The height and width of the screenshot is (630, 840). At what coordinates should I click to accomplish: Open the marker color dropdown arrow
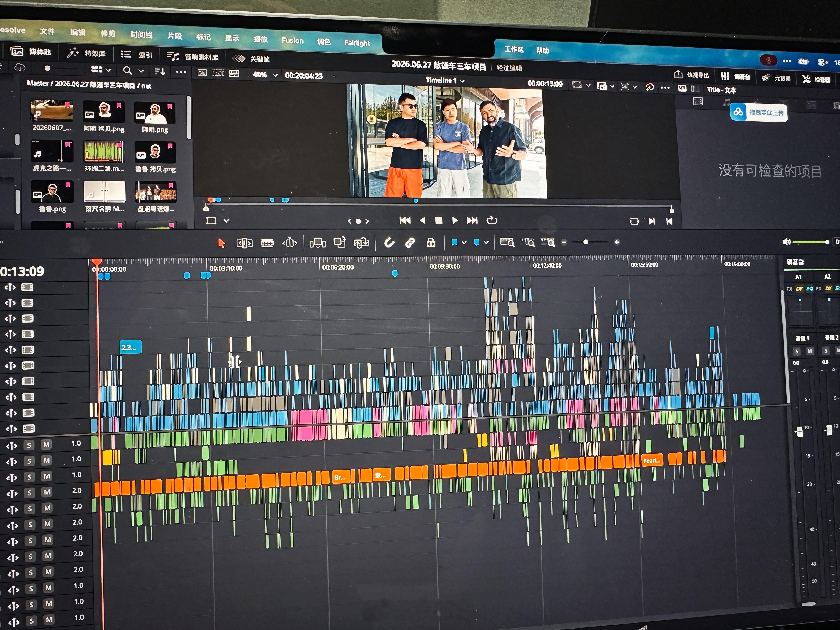point(486,243)
